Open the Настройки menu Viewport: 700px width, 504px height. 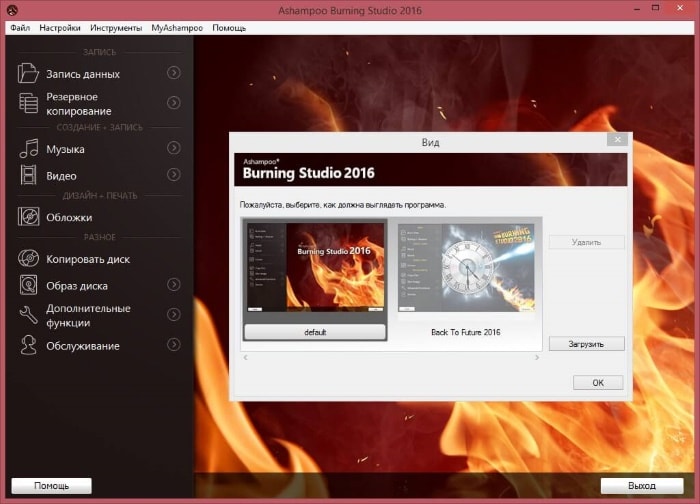pos(60,28)
